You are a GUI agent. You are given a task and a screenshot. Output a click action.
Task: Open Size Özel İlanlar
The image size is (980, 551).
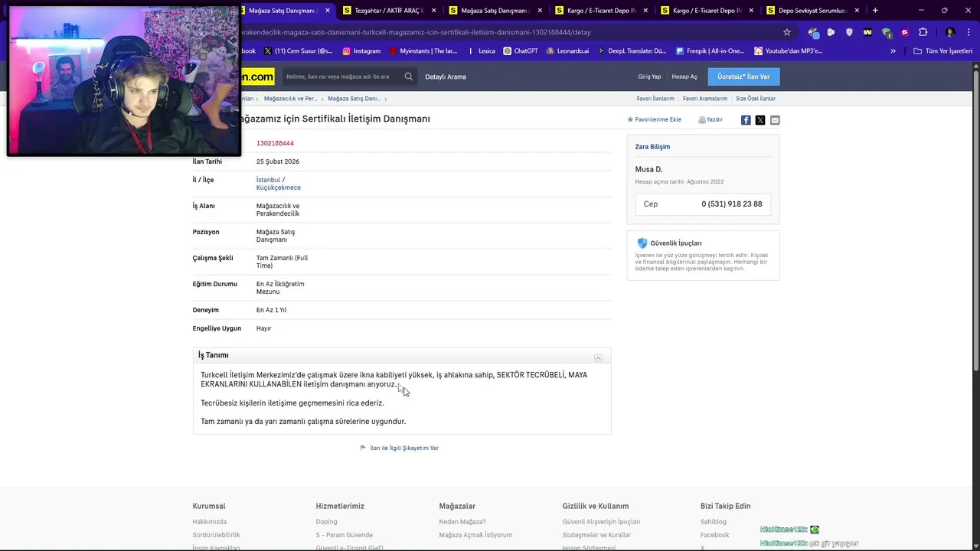coord(756,99)
